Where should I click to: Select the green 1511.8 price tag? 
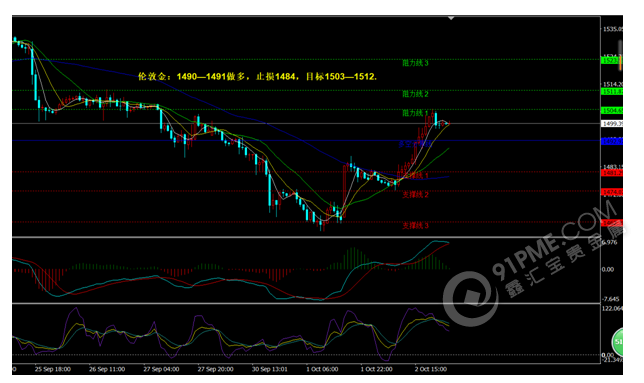[x=612, y=92]
